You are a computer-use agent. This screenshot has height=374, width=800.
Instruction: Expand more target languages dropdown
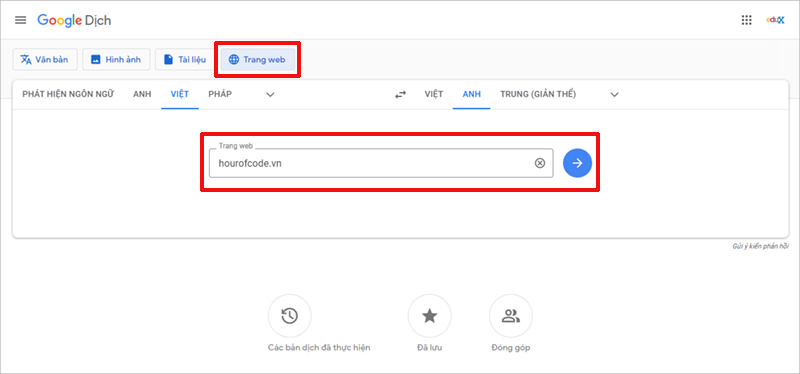tap(615, 94)
